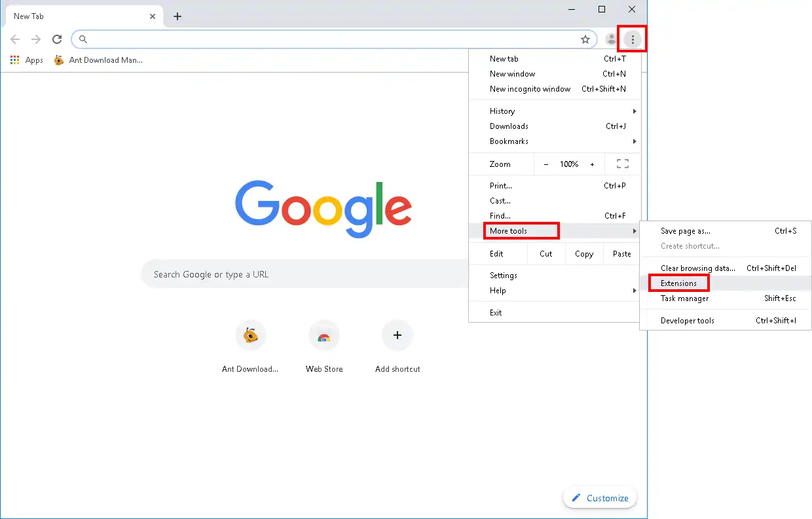Open Ant Download shortcut tile

250,347
